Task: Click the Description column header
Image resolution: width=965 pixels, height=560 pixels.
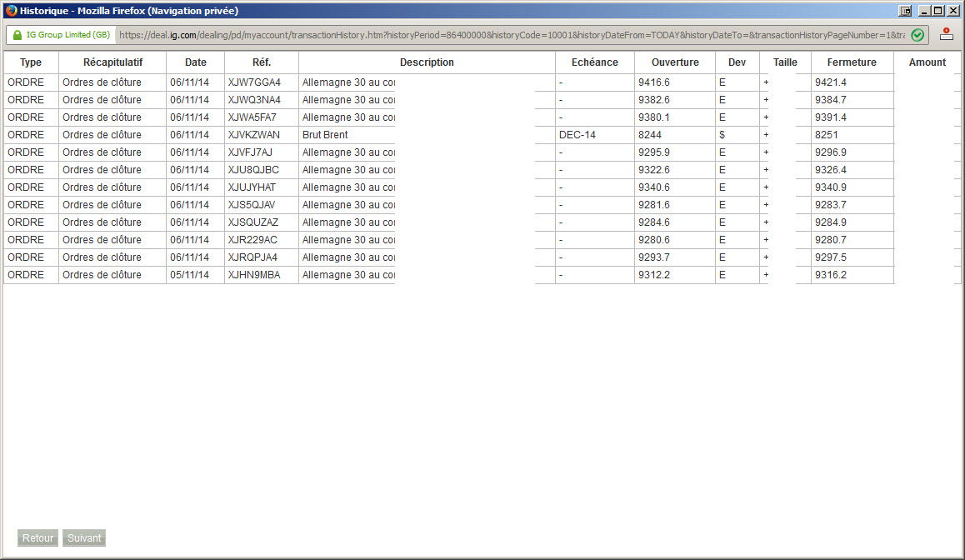Action: pos(427,62)
